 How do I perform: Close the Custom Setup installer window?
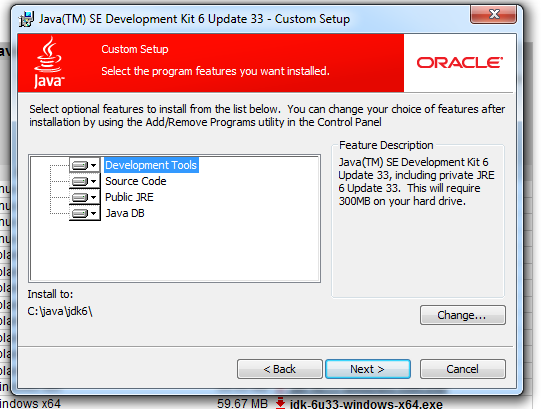pos(494,14)
